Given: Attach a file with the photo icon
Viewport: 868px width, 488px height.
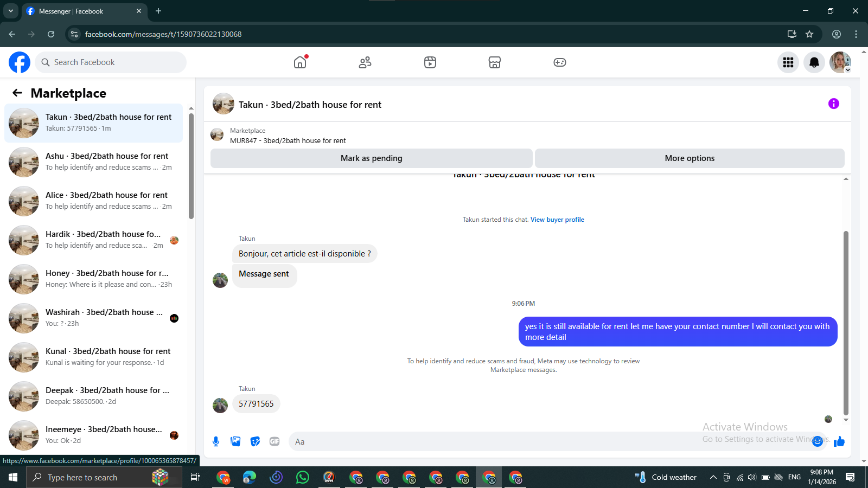Looking at the screenshot, I should tap(235, 441).
